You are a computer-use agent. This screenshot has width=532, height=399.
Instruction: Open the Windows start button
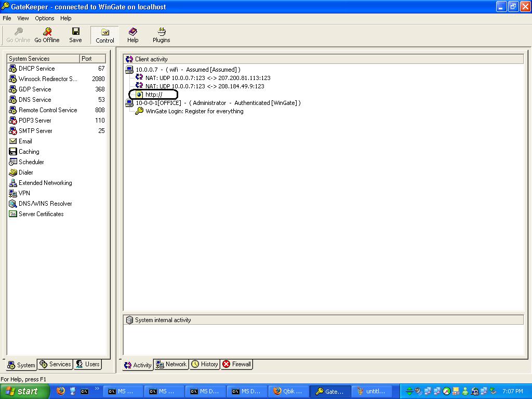25,391
